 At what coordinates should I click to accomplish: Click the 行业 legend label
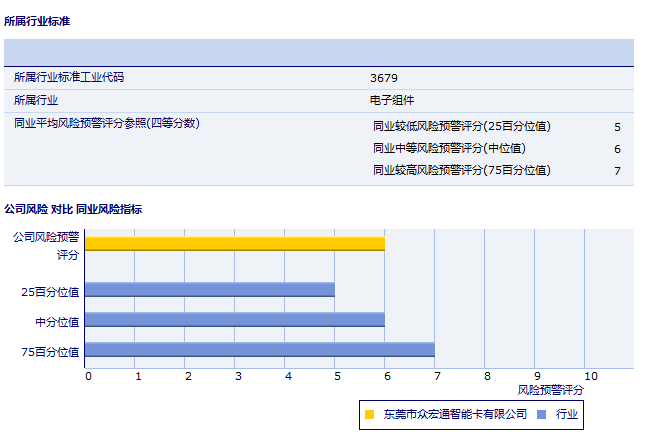(x=567, y=414)
